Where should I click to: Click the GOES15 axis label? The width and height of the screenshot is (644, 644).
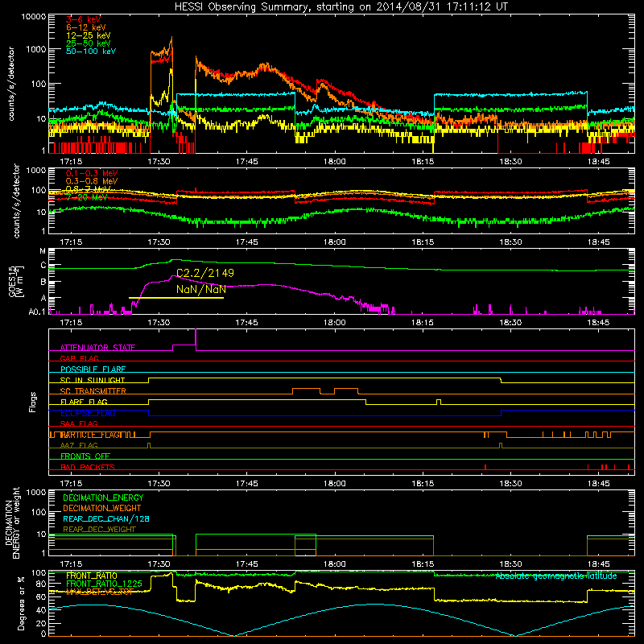(12, 281)
